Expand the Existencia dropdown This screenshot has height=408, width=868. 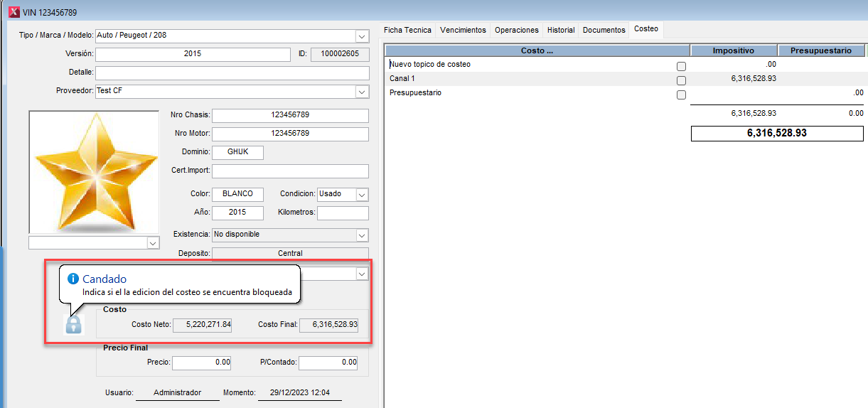tap(362, 235)
